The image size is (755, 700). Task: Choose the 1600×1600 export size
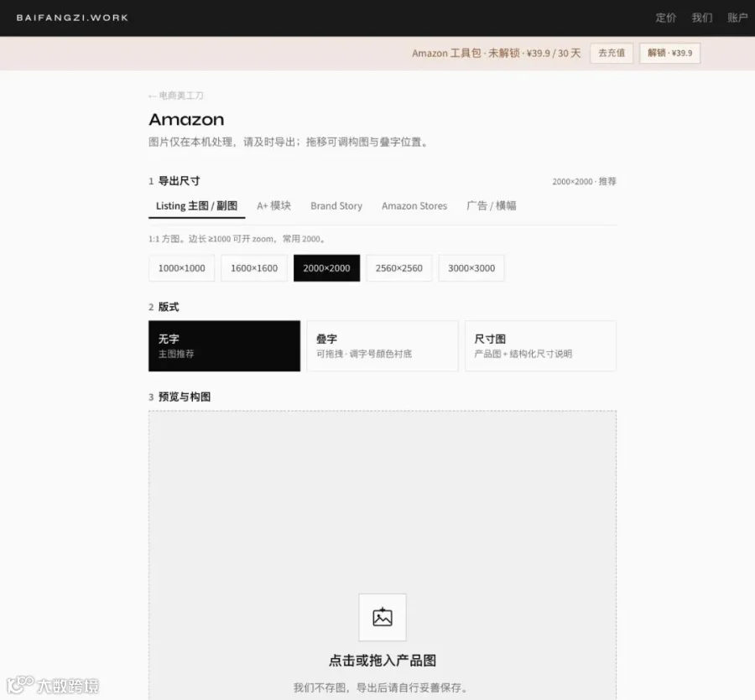[254, 268]
